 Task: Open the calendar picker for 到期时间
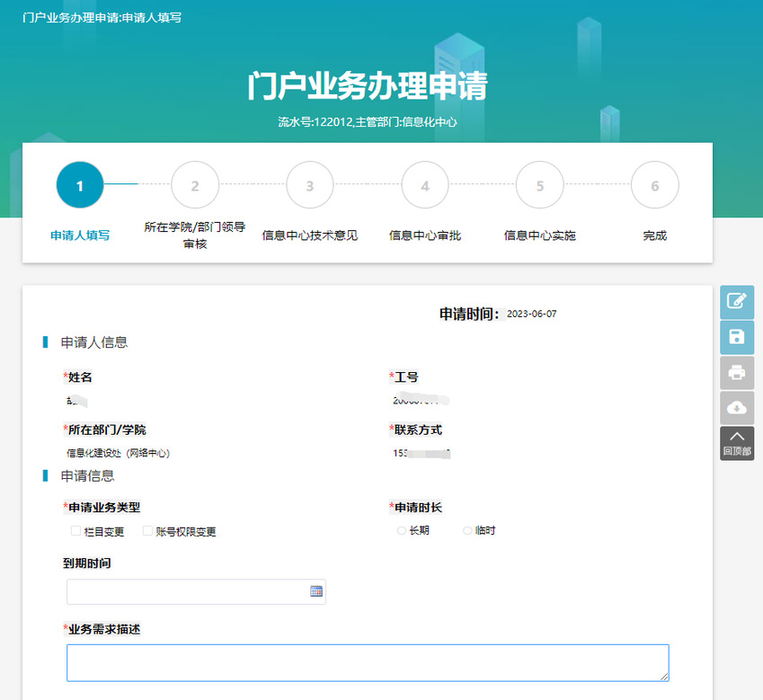pyautogui.click(x=316, y=591)
